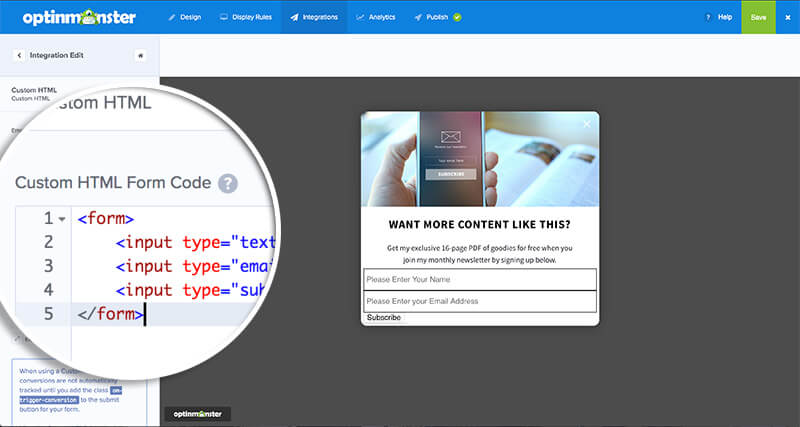
Task: Switch to Display Rules tab
Action: tap(246, 17)
